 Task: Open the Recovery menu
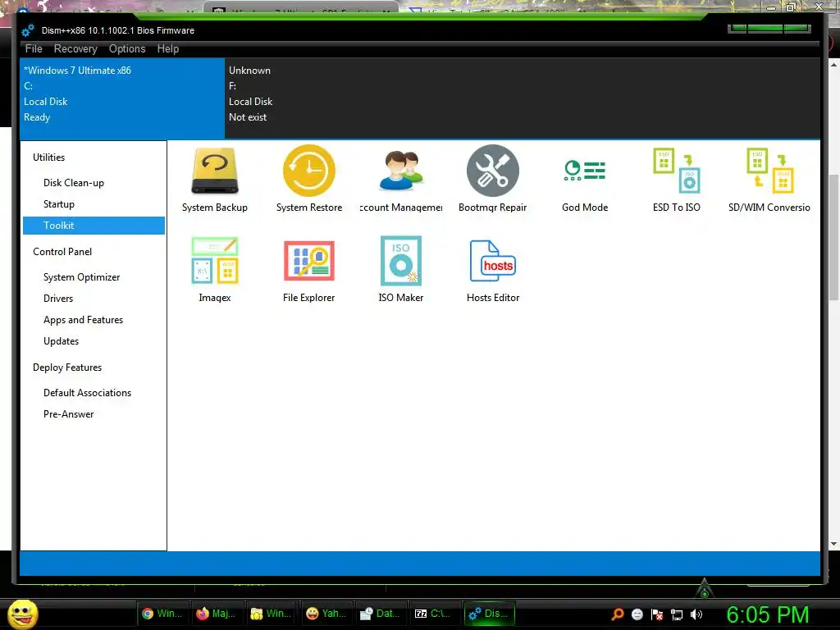click(75, 48)
